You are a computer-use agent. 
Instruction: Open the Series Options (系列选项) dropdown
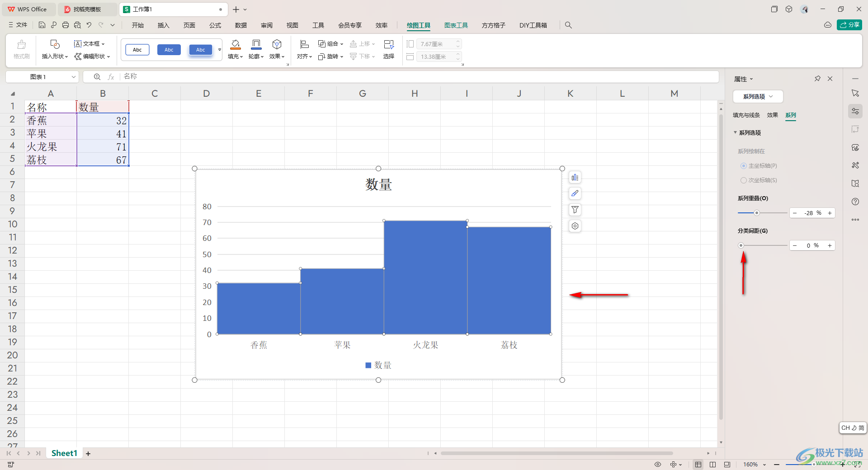tap(758, 97)
